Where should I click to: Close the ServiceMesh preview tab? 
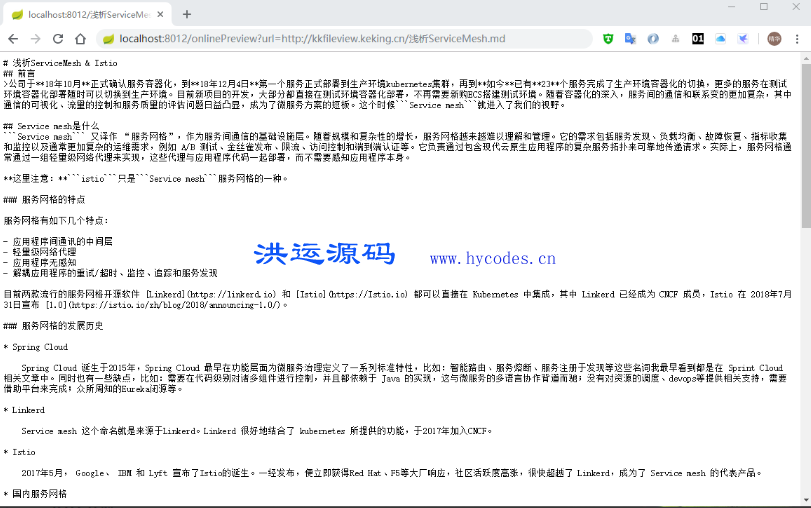(160, 14)
